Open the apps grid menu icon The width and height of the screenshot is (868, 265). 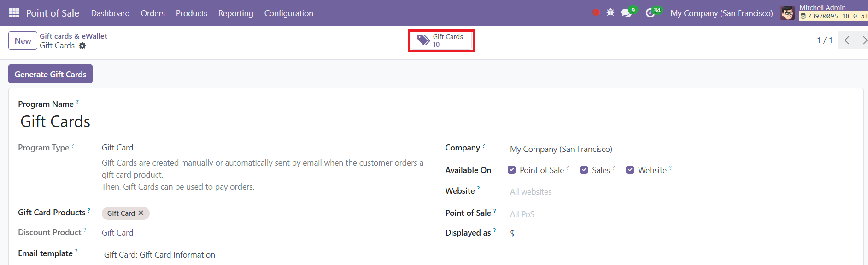[x=14, y=13]
